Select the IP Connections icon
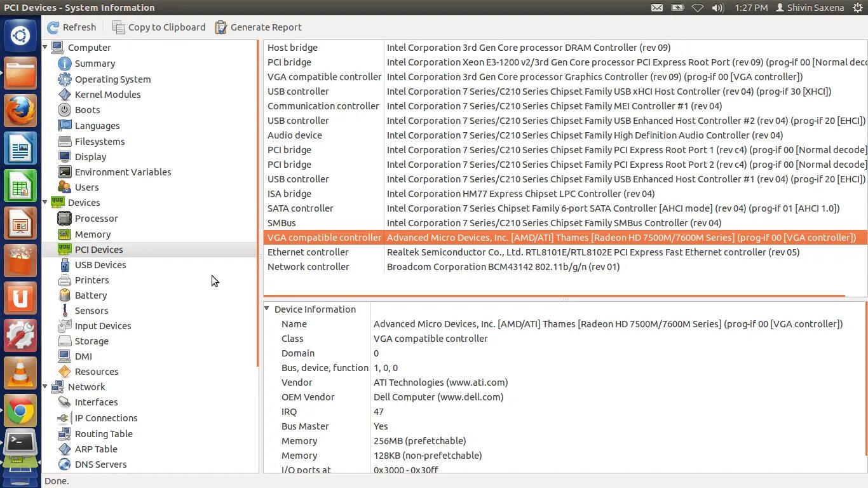Viewport: 868px width, 488px height. [64, 418]
